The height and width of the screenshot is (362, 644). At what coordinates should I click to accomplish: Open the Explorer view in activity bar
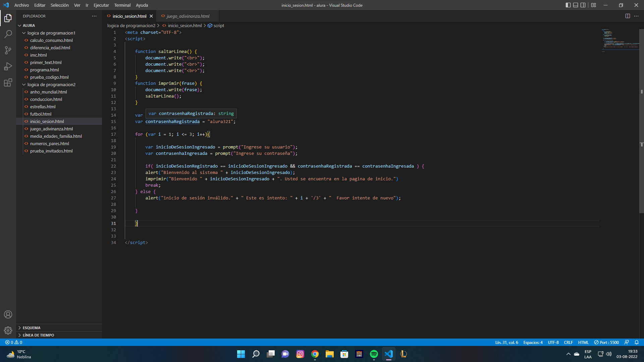8,18
